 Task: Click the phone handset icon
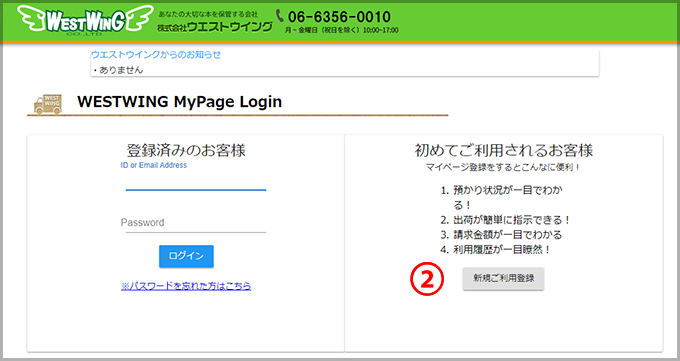coord(280,16)
